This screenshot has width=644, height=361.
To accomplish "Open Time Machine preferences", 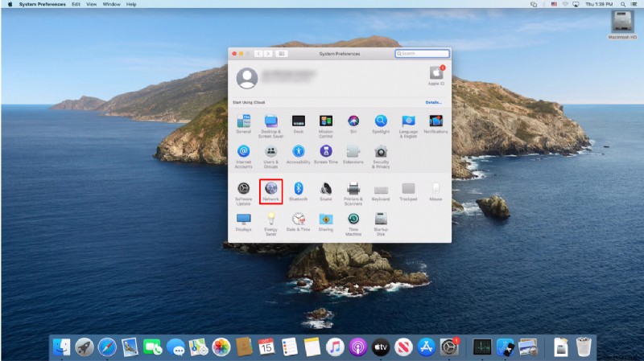I will (353, 224).
